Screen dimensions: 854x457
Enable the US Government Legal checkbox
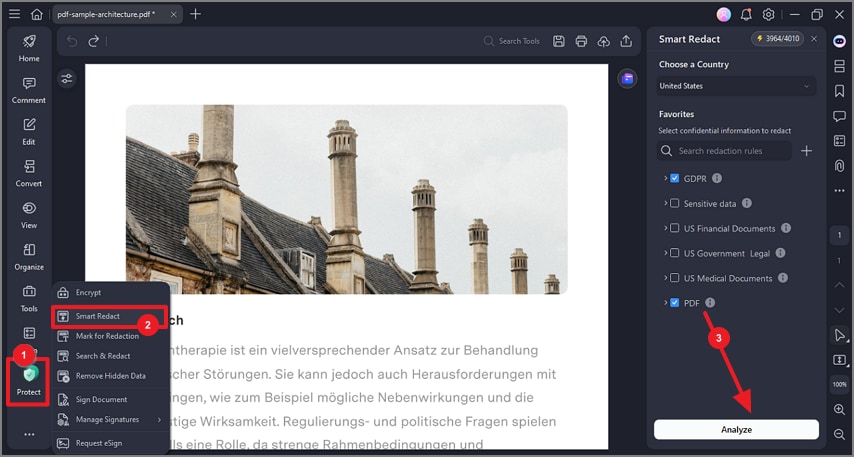(x=675, y=253)
